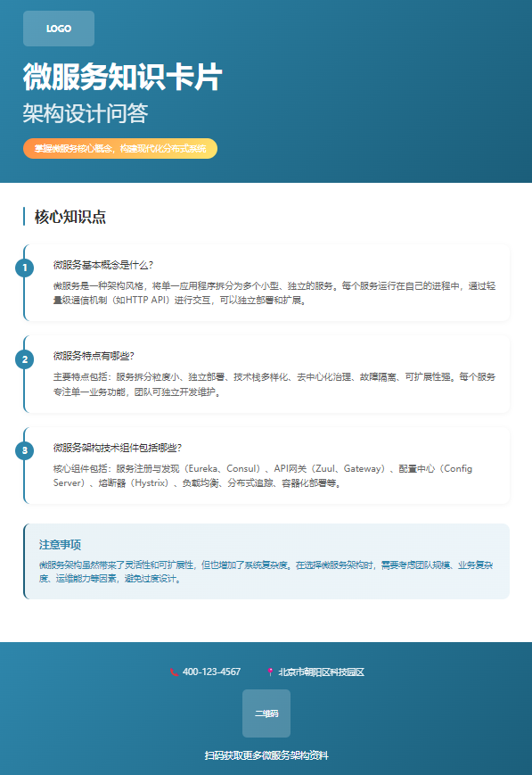Click the pink location pin icon

click(270, 672)
